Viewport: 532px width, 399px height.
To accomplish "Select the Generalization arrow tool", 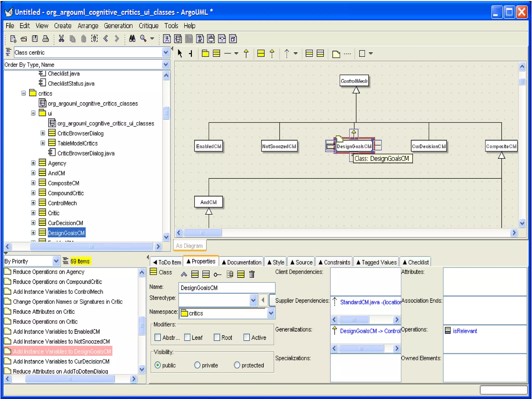I will pos(246,54).
